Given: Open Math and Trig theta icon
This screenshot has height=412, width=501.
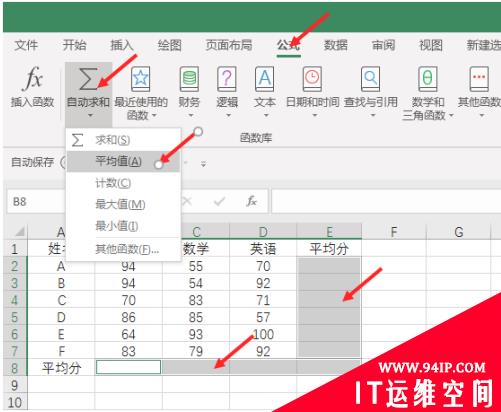Looking at the screenshot, I should 428,79.
